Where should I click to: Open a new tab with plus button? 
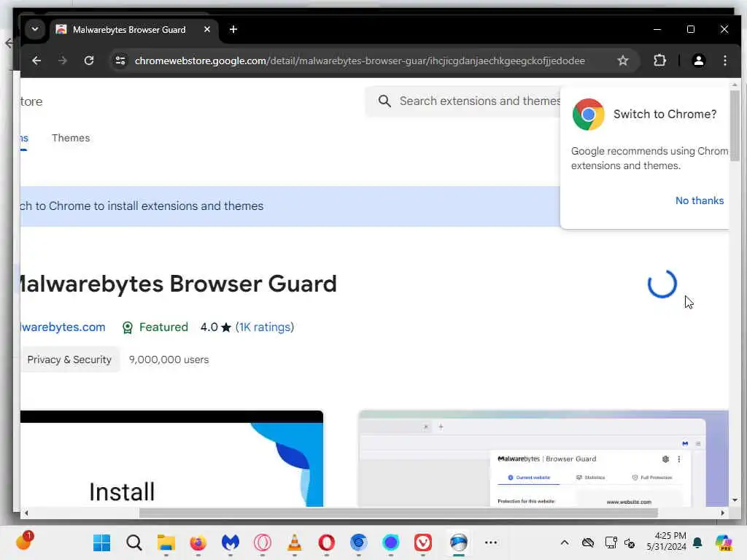[233, 29]
